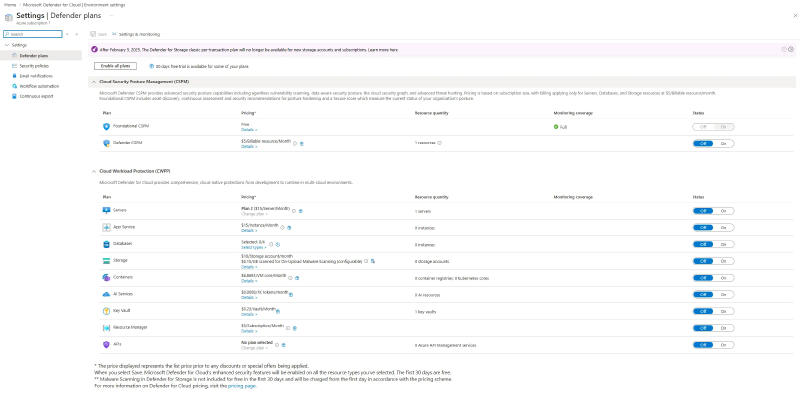Image resolution: width=800 pixels, height=396 pixels.
Task: Open Details link under Storage pricing
Action: tap(249, 266)
